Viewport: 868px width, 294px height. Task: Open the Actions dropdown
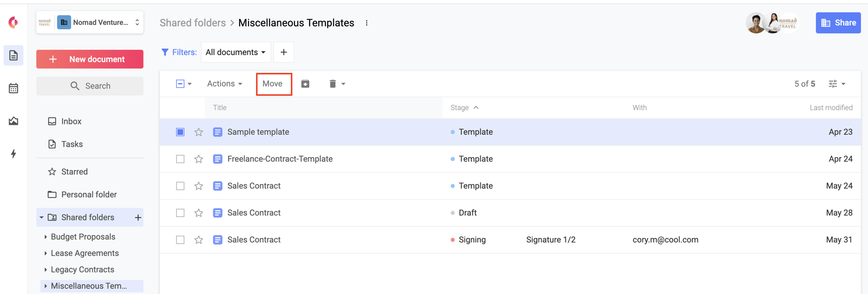[x=224, y=84]
